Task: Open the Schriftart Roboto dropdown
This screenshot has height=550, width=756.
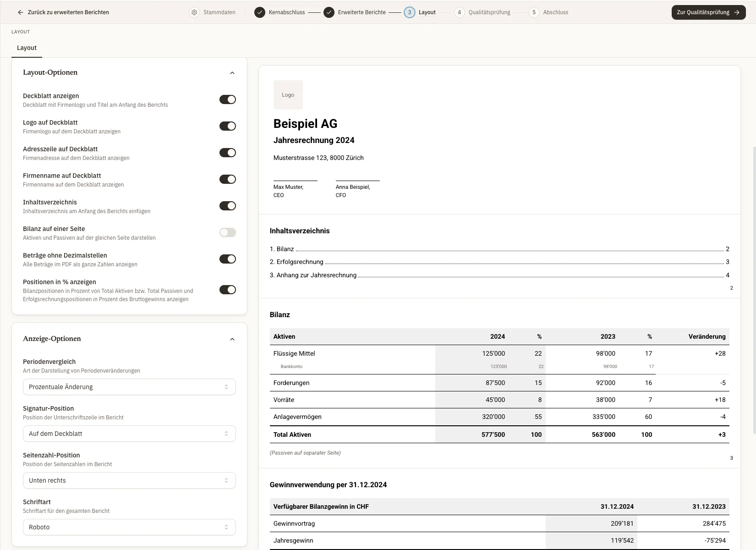Action: pos(129,527)
